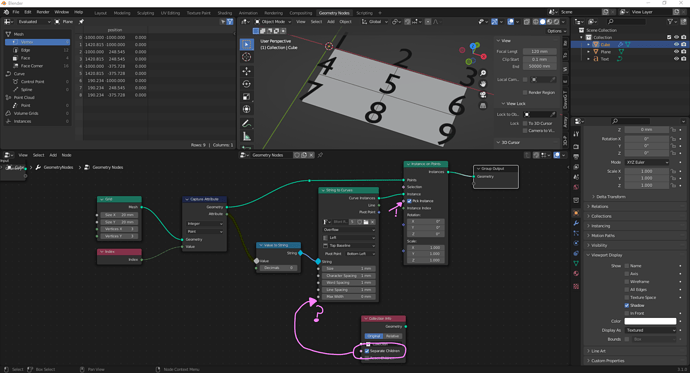Select the 3D Cursor tool
The width and height of the screenshot is (690, 373).
pyautogui.click(x=246, y=57)
